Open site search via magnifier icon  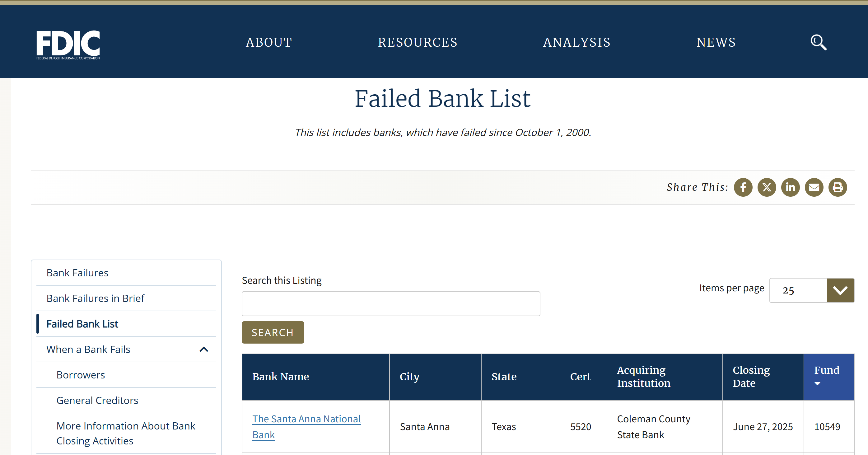point(819,42)
